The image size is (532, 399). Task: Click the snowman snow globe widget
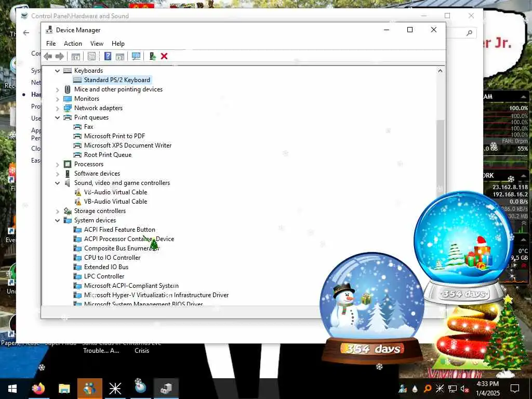372,307
